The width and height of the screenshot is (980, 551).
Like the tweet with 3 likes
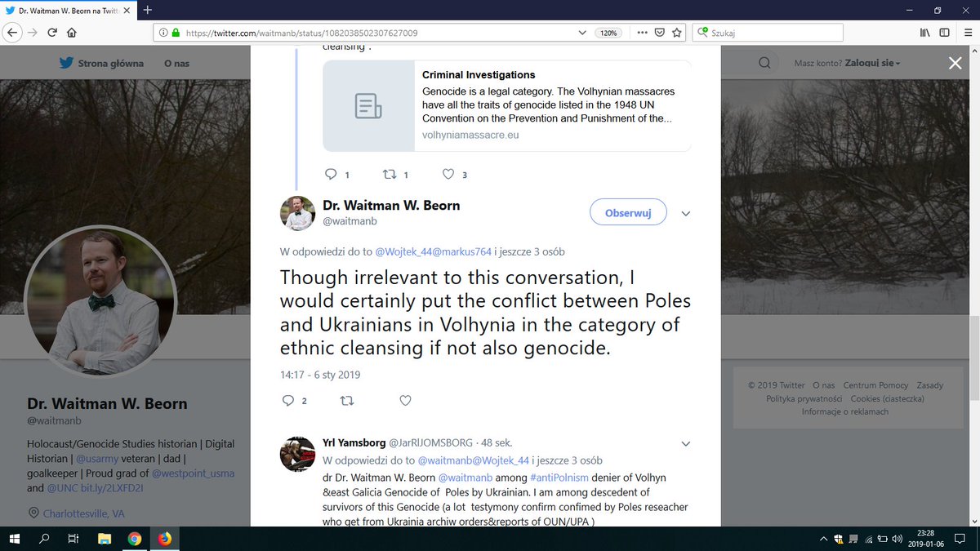point(448,174)
